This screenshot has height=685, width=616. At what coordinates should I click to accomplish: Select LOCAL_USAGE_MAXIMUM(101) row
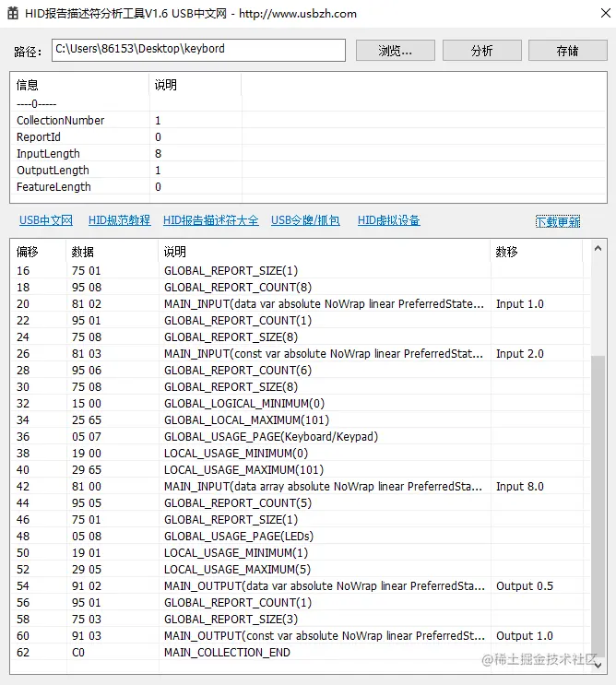(301, 469)
